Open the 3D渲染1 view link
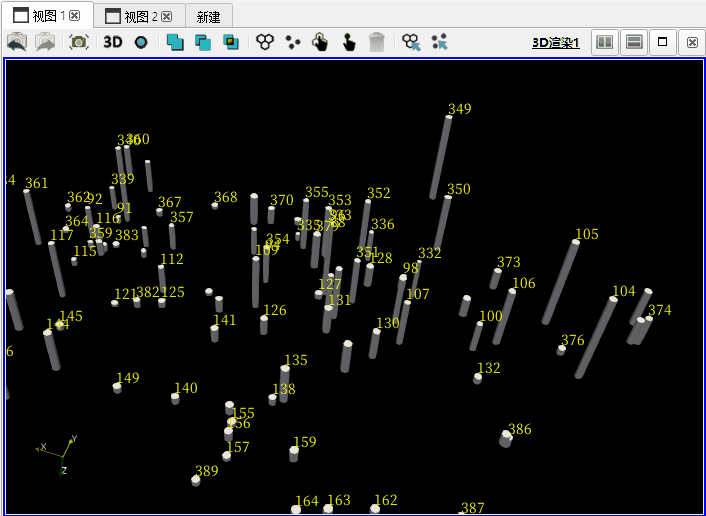Screen dimensions: 706x516 (x=556, y=43)
